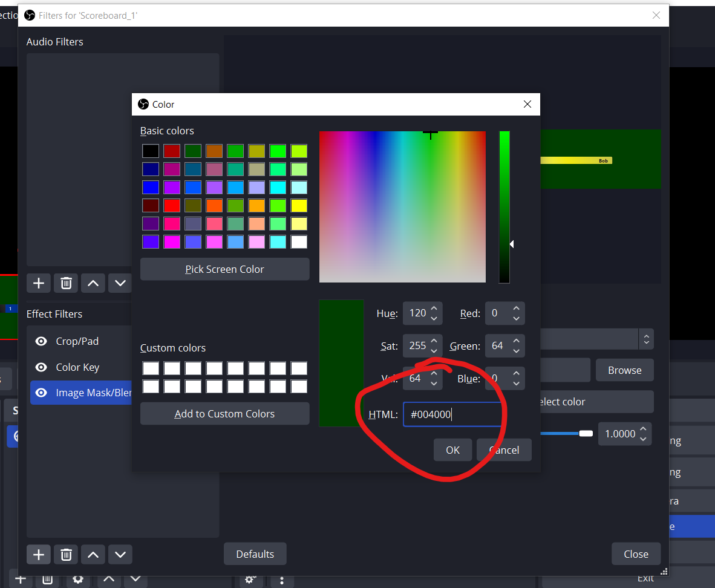Click into the HTML hex color field
This screenshot has height=588, width=715.
[451, 414]
